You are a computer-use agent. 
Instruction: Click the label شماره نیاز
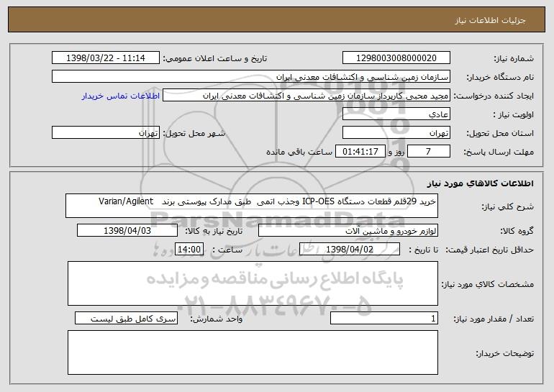[514, 59]
